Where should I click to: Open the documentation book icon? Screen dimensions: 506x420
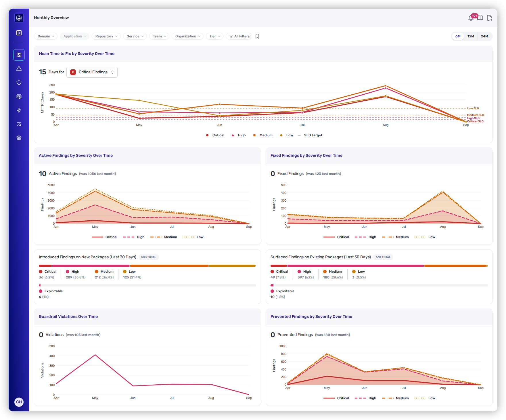(480, 18)
